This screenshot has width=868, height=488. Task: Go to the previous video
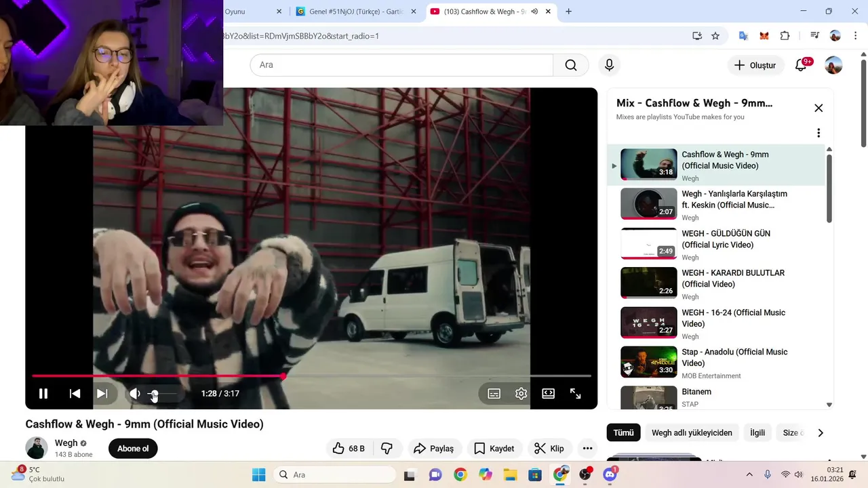pos(75,393)
